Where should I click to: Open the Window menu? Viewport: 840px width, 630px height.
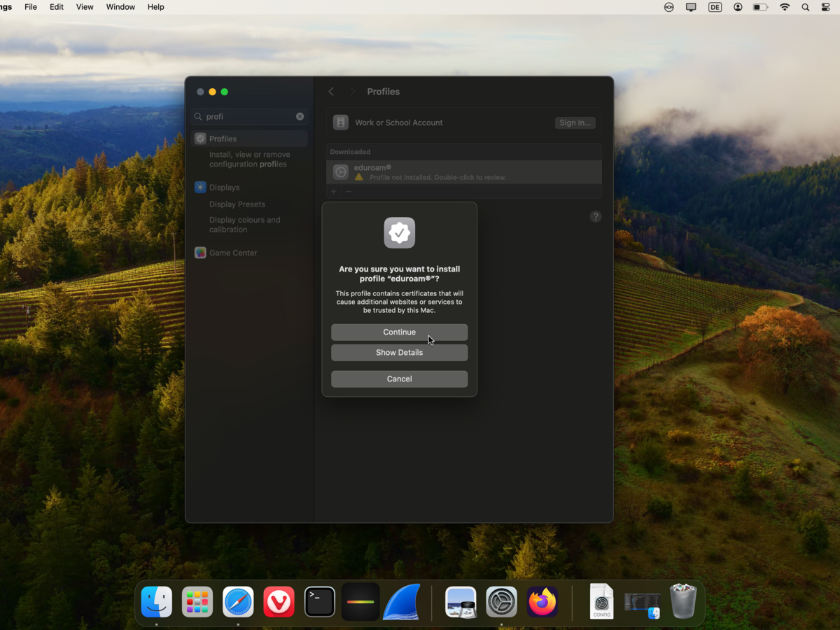(x=120, y=7)
